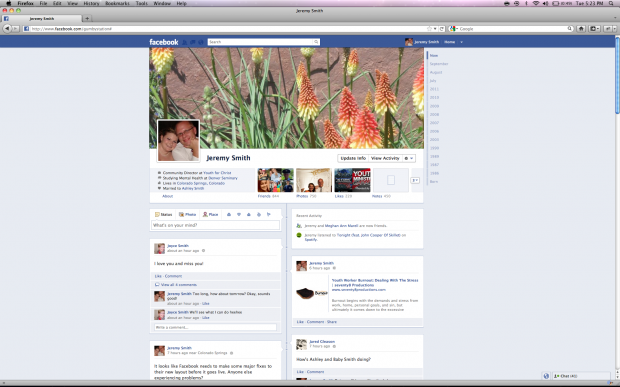Select the Living house icon in composer
Image resolution: width=620 pixels, height=387 pixels.
point(249,214)
